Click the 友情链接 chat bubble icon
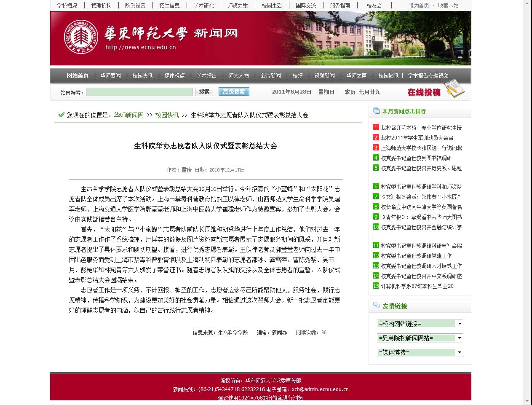 coord(376,306)
